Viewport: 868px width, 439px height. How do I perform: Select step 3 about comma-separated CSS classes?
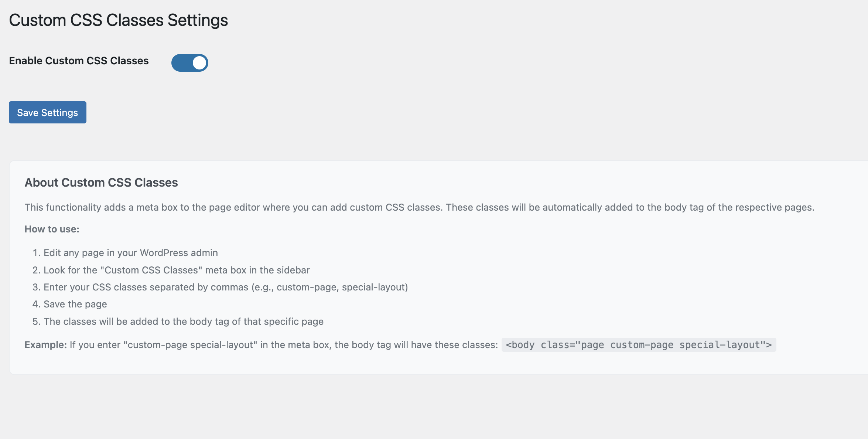(226, 287)
